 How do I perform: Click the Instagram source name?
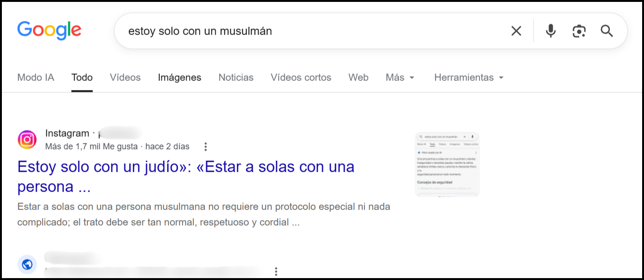67,133
